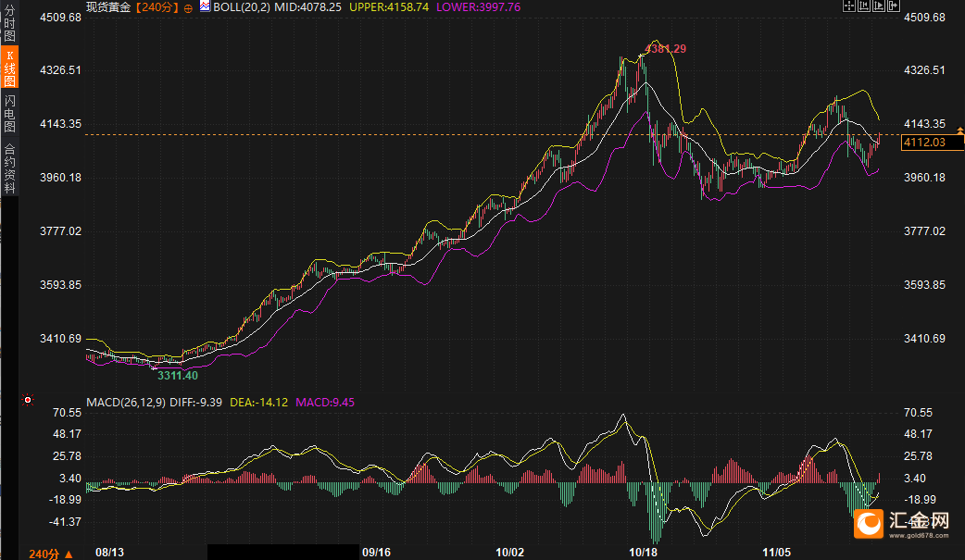Click the orange circle-plus icon beside 240分
This screenshot has width=965, height=560.
[x=188, y=8]
